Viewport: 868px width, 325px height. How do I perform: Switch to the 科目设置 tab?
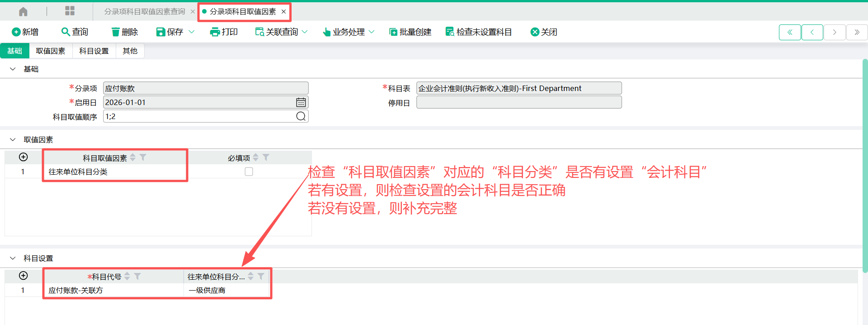94,51
